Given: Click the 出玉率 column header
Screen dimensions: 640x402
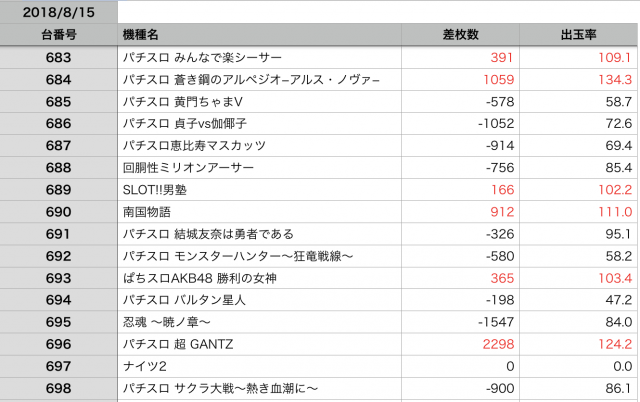Looking at the screenshot, I should point(580,35).
